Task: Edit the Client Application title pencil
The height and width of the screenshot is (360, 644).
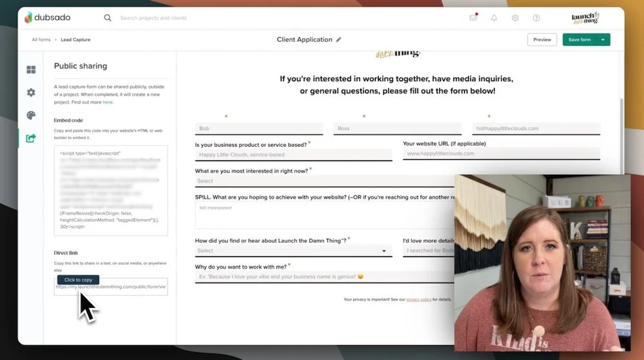Action: coord(339,40)
